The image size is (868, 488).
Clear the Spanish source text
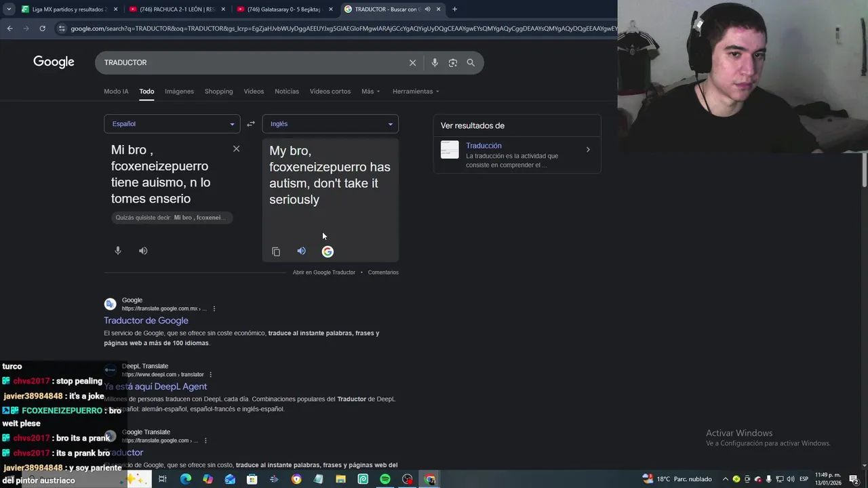point(236,148)
